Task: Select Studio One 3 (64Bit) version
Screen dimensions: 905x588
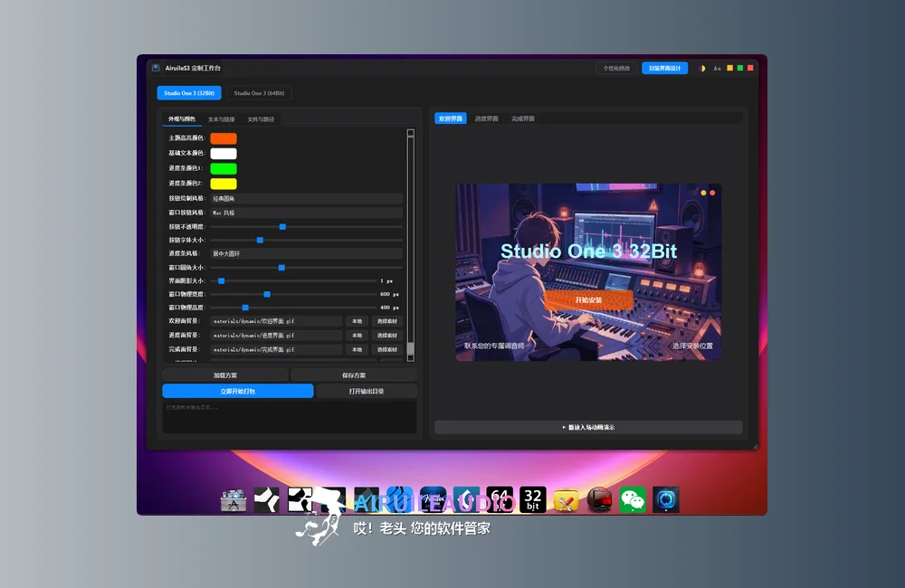Action: point(259,93)
